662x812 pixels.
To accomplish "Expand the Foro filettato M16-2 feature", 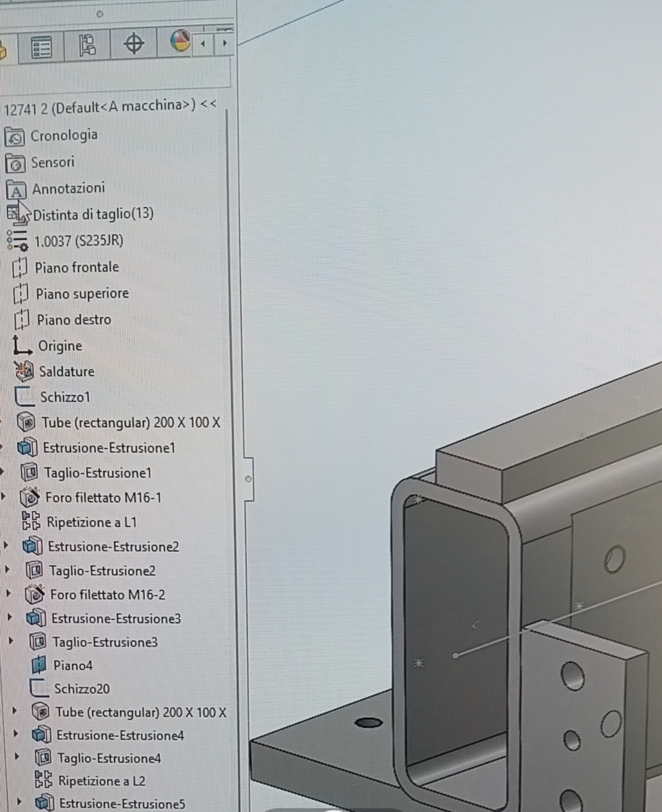I will (x=8, y=594).
